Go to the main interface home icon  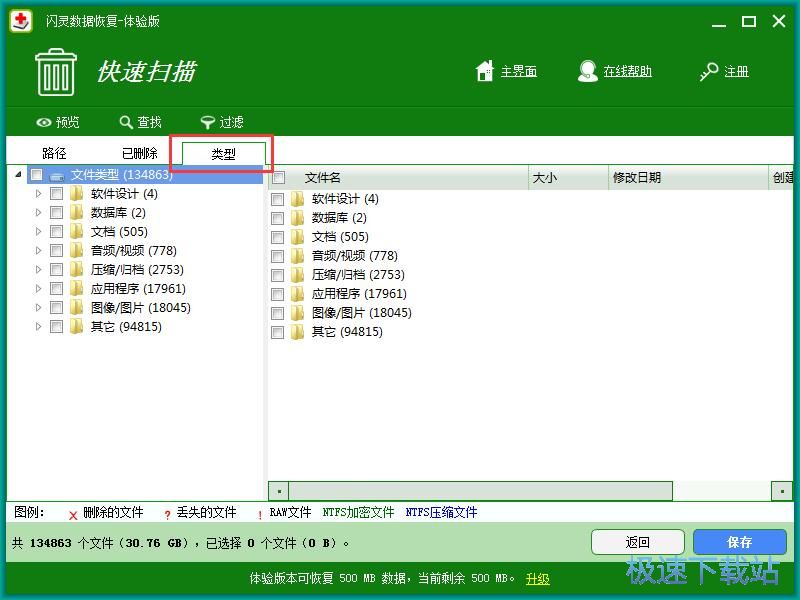coord(485,71)
